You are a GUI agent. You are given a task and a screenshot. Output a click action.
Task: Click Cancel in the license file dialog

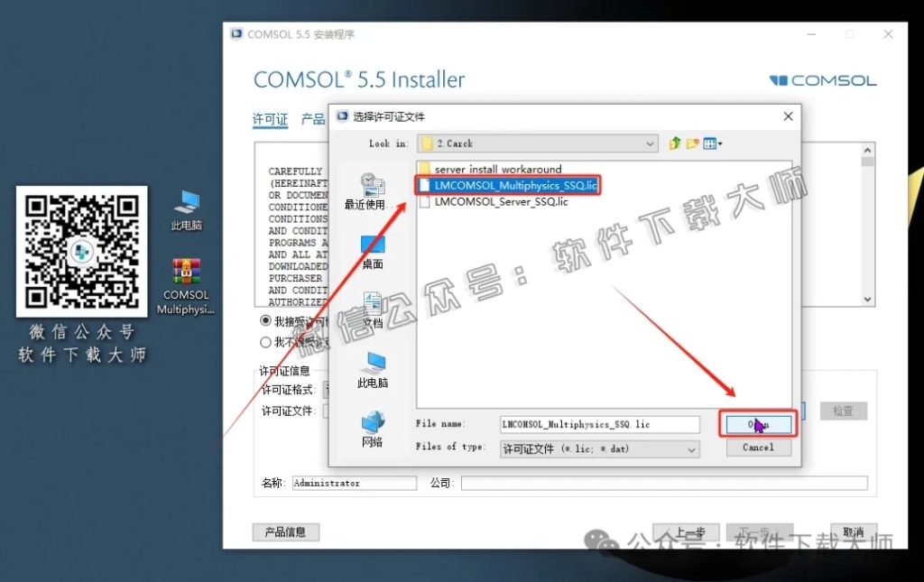click(757, 448)
